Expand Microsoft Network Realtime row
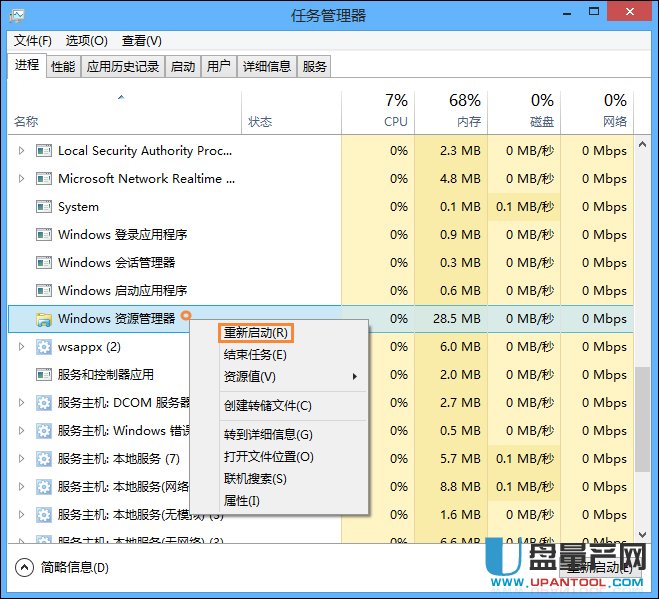 click(x=21, y=179)
